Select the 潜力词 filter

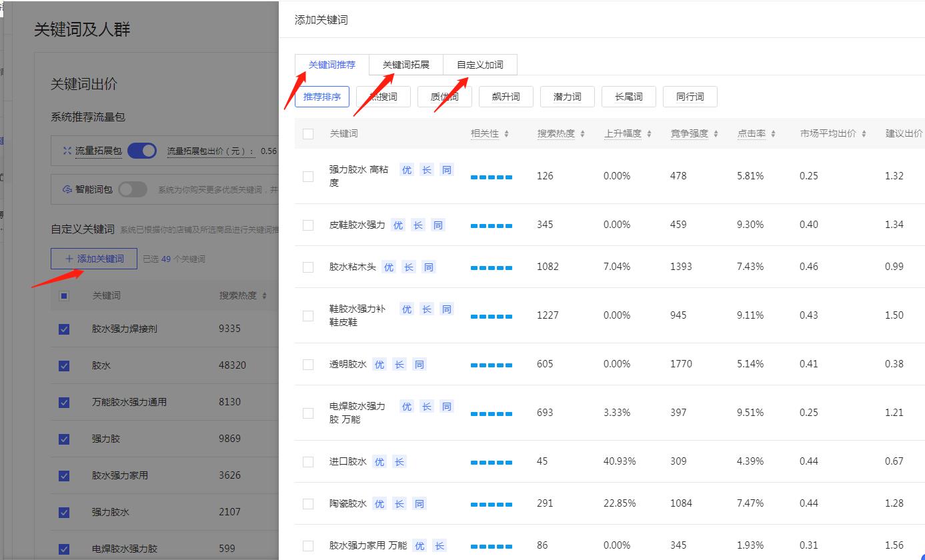point(568,97)
